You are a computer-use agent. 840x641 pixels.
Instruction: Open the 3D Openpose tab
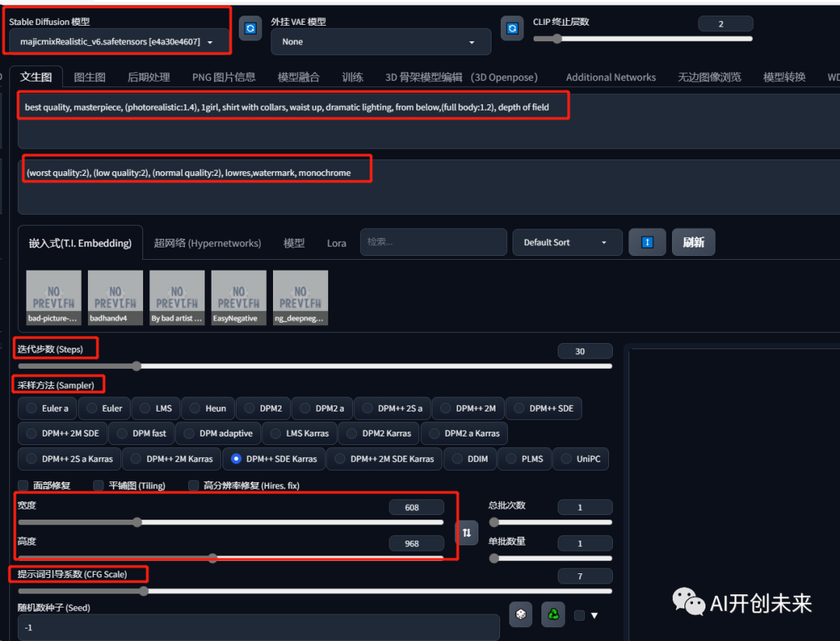point(461,77)
